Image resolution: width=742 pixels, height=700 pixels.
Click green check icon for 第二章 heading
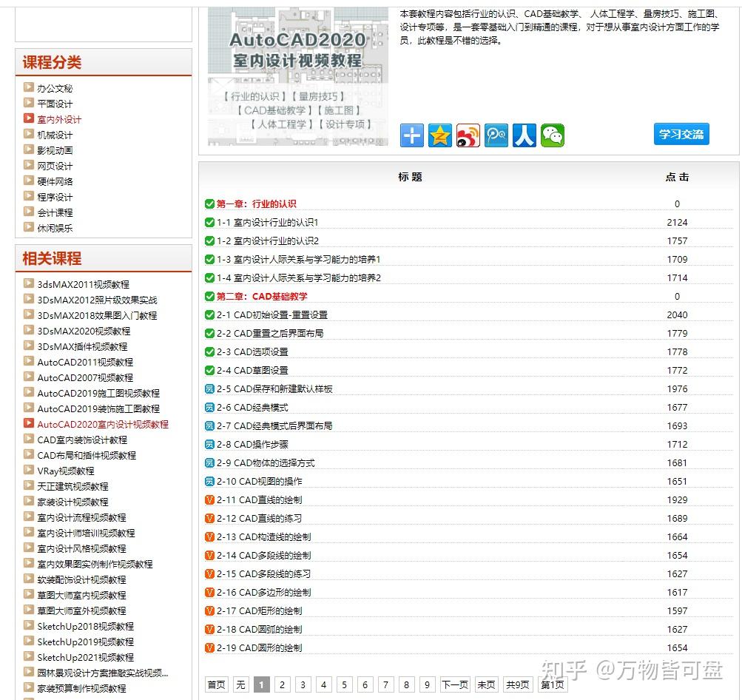[x=209, y=296]
